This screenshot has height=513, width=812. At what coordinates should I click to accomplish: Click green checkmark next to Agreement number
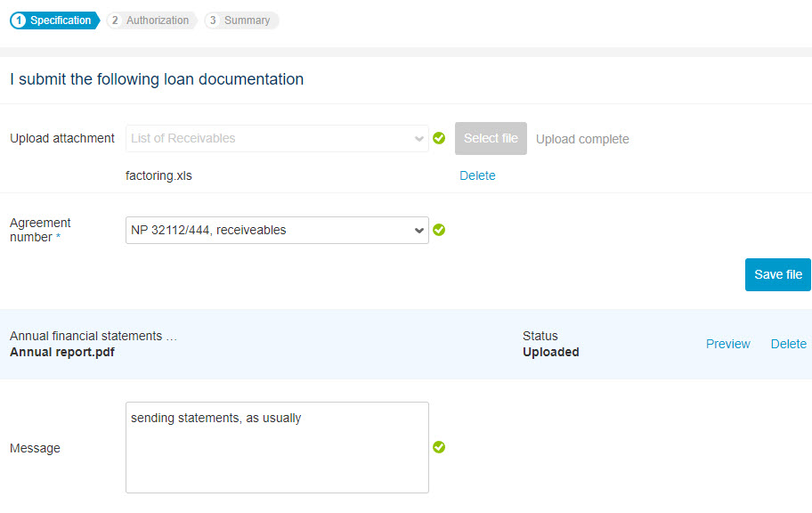[439, 230]
